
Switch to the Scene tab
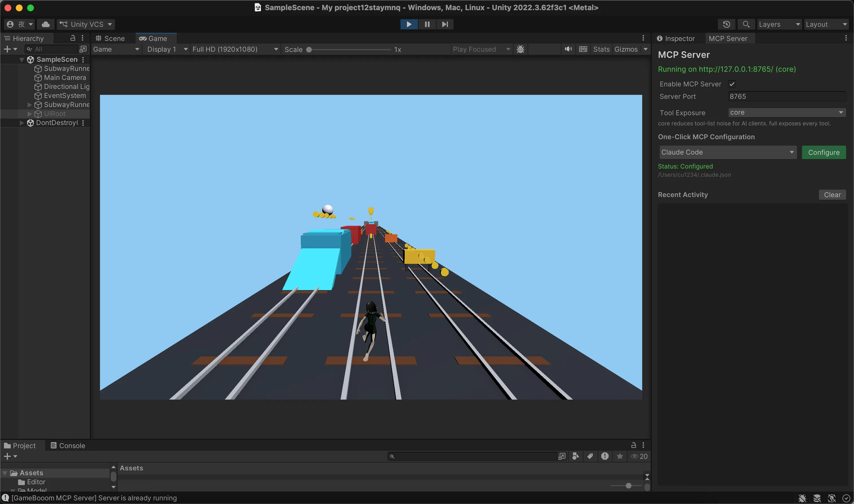pyautogui.click(x=110, y=38)
